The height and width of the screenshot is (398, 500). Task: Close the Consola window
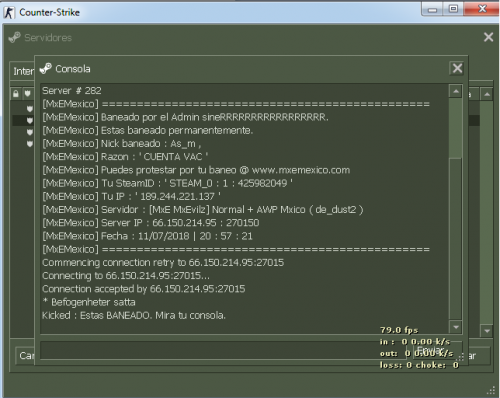457,68
